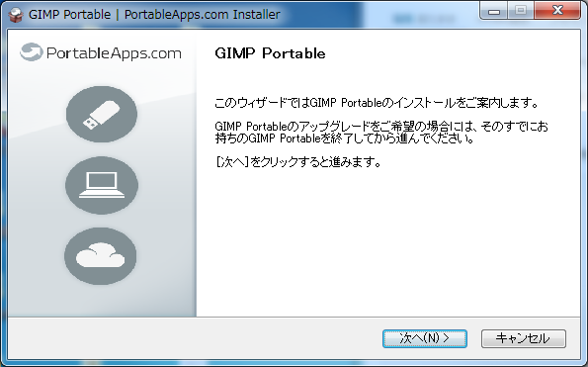Click the USB flash drive icon
The height and width of the screenshot is (367, 588).
[102, 114]
